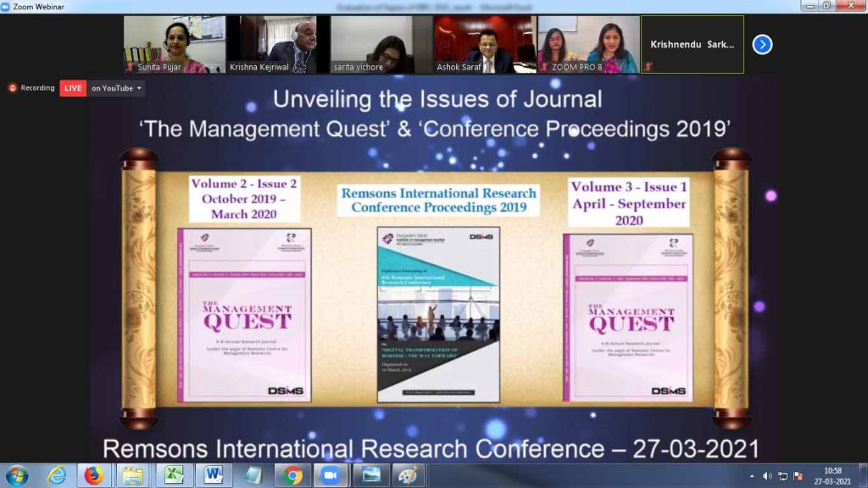
Task: Open the Windows Start menu
Action: pos(17,475)
